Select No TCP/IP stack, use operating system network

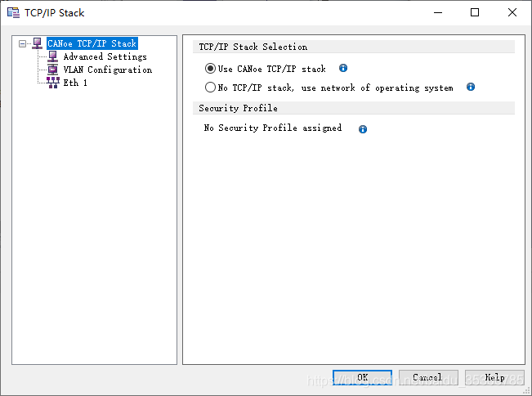(x=210, y=88)
